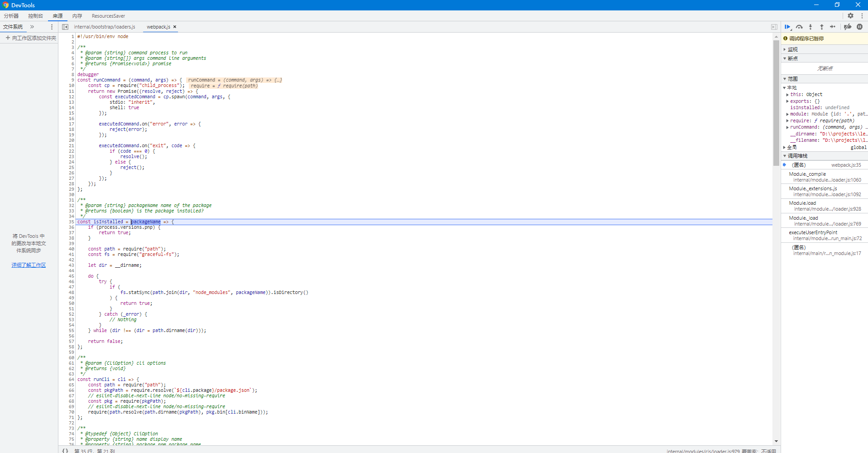Step into next function call
The height and width of the screenshot is (453, 868).
click(x=810, y=27)
